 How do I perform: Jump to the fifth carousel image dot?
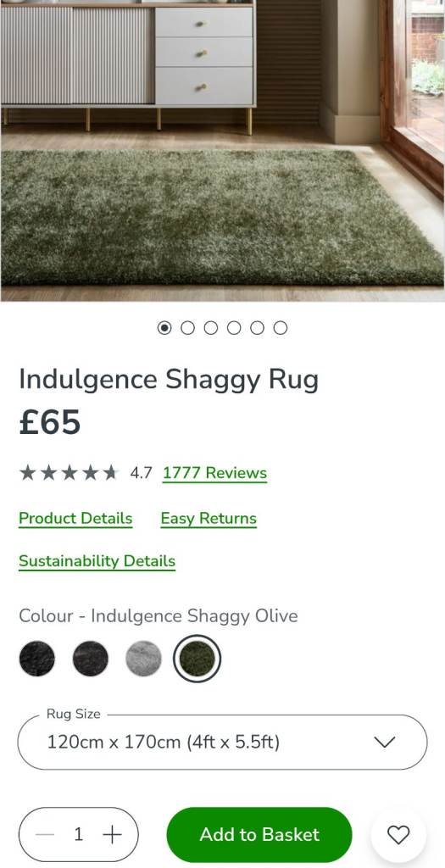pos(258,328)
